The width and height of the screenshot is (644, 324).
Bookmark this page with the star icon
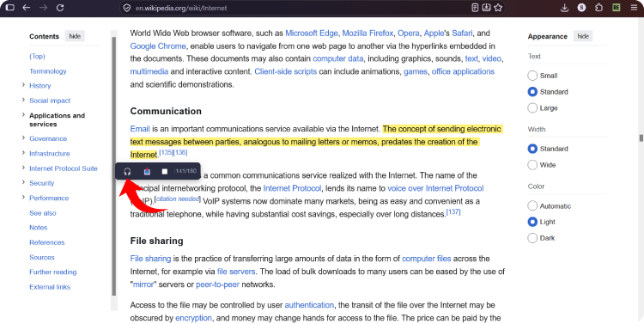[498, 8]
